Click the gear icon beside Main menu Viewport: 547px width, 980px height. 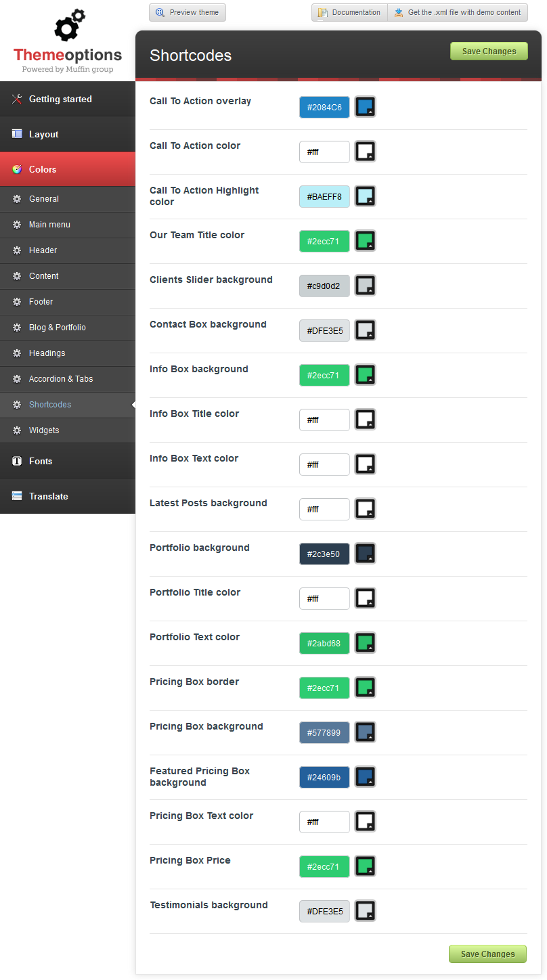point(17,225)
